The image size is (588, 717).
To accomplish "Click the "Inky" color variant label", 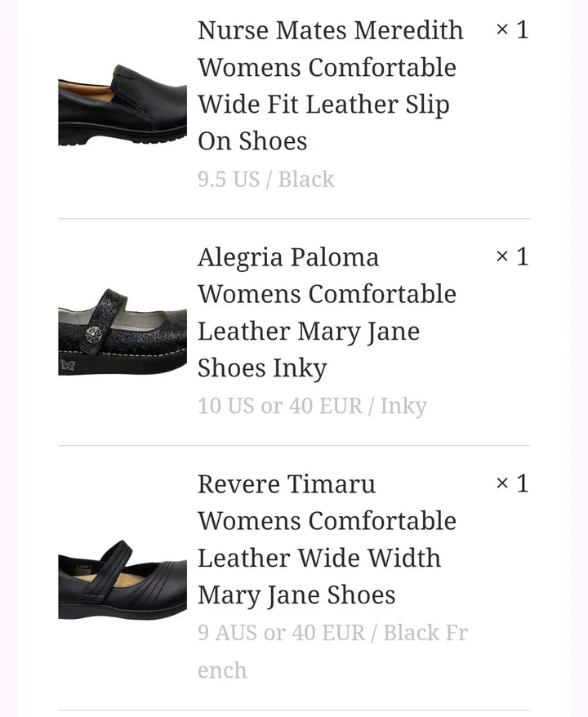I will [x=403, y=406].
